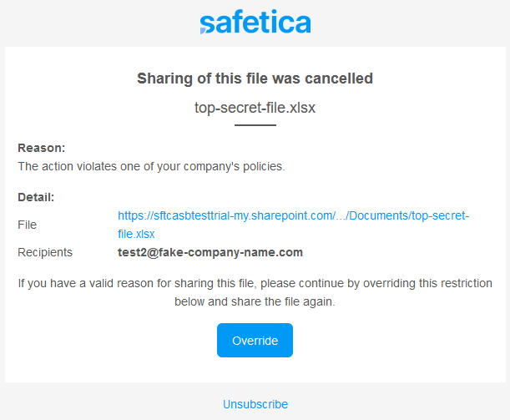The image size is (510, 420).
Task: Click the "file.xlsx" wrapped end of the link
Action: pyautogui.click(x=137, y=235)
